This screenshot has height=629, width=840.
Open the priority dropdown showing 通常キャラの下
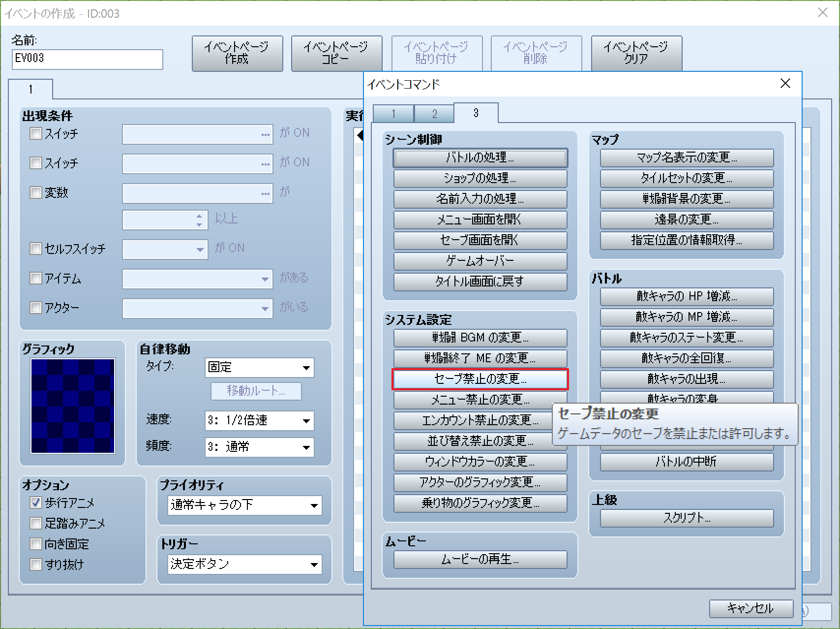[x=243, y=505]
